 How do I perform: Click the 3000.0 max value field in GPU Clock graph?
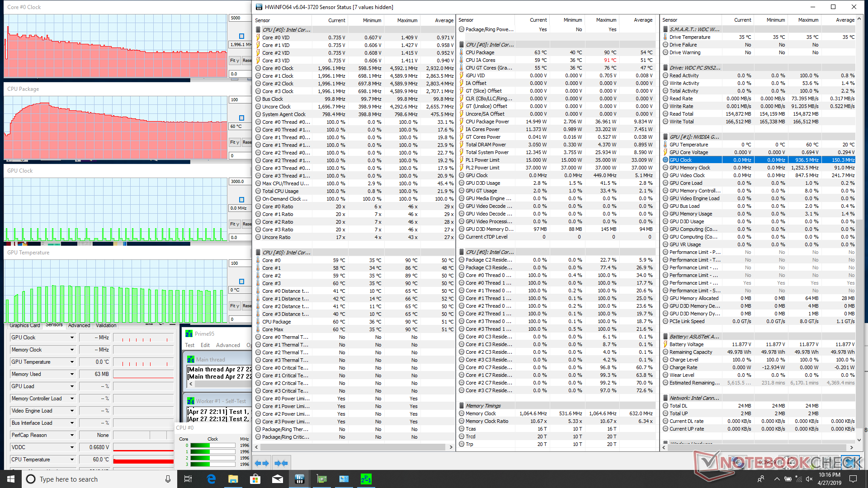239,181
